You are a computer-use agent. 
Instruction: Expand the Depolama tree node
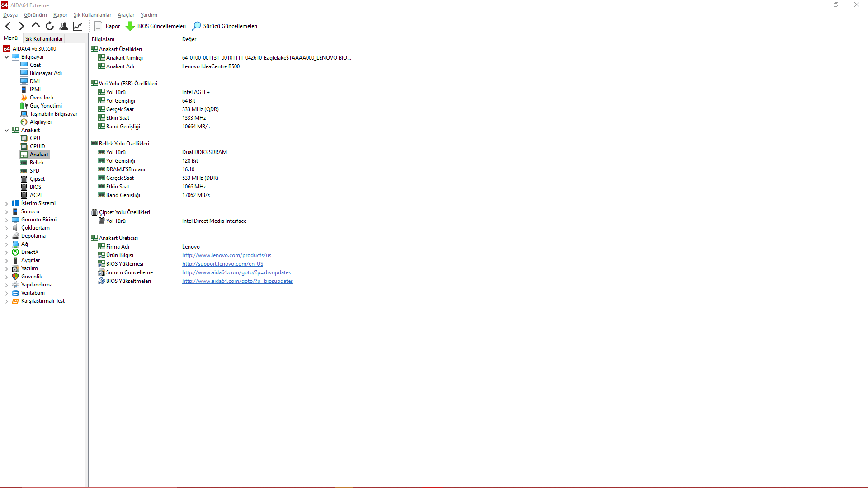point(7,236)
